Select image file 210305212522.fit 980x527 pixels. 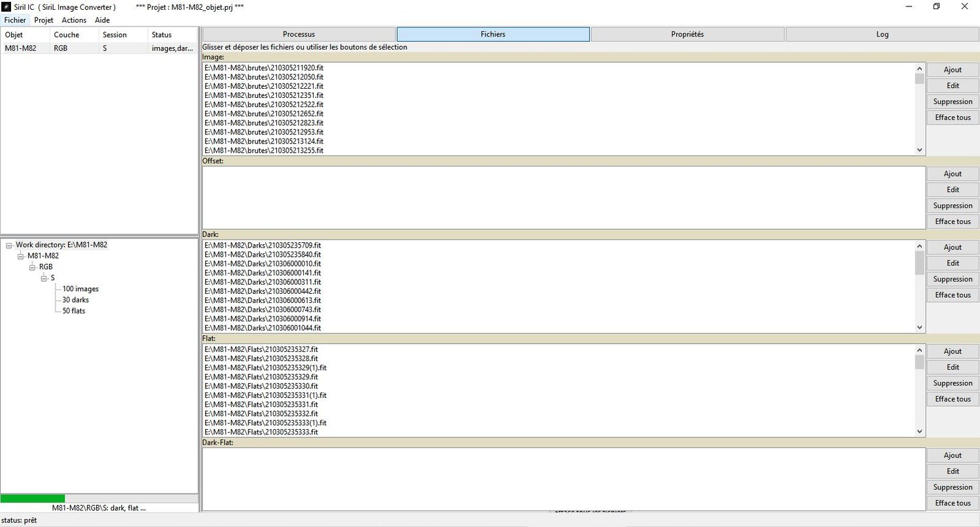pos(264,104)
